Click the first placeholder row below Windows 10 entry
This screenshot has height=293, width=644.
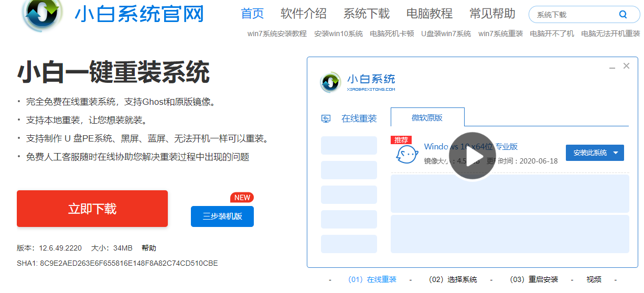[x=510, y=193]
